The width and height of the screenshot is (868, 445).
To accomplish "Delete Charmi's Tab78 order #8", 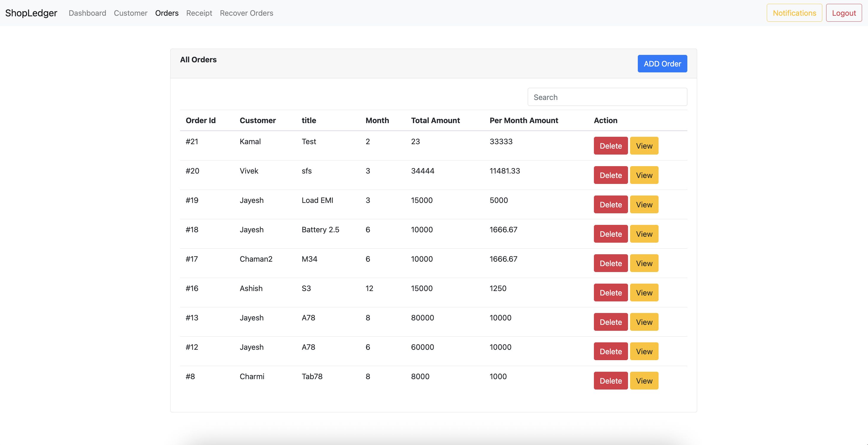I will click(611, 381).
